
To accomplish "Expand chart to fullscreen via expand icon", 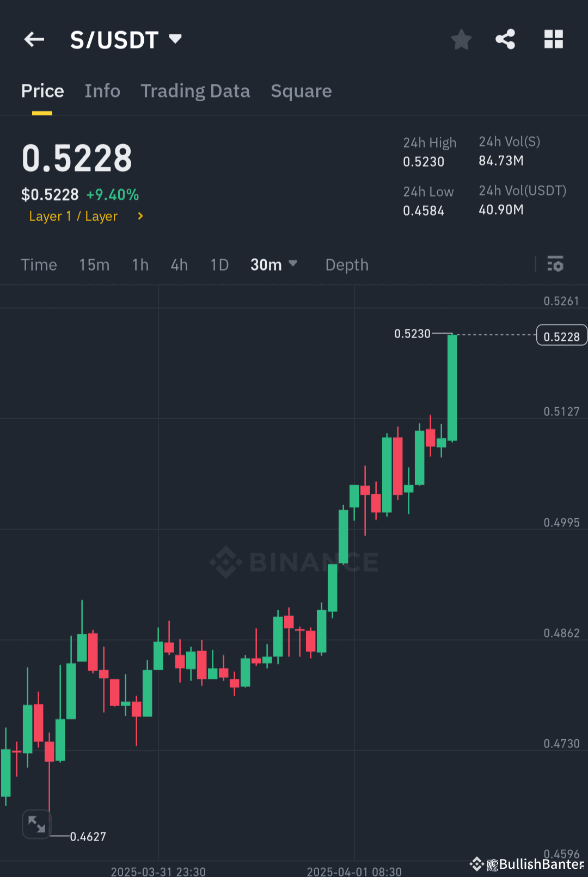I will click(36, 824).
